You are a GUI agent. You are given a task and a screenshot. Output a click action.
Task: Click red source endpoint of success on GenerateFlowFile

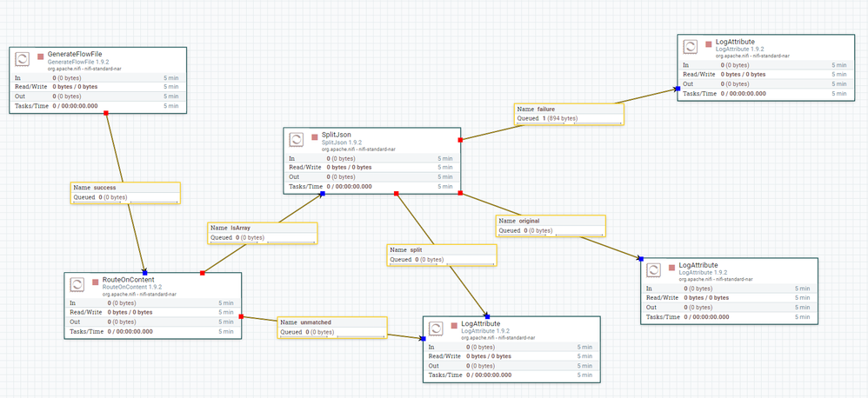click(x=106, y=113)
